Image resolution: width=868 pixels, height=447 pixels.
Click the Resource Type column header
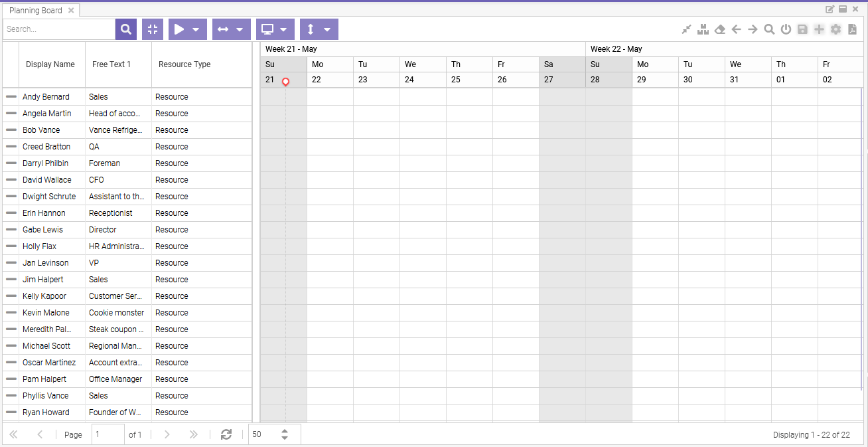pyautogui.click(x=184, y=64)
